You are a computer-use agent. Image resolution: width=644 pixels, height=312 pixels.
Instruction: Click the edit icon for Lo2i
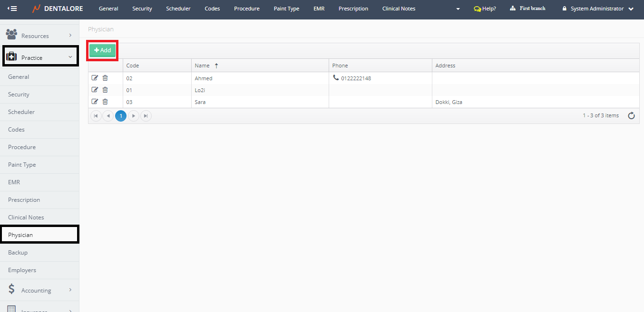point(95,90)
